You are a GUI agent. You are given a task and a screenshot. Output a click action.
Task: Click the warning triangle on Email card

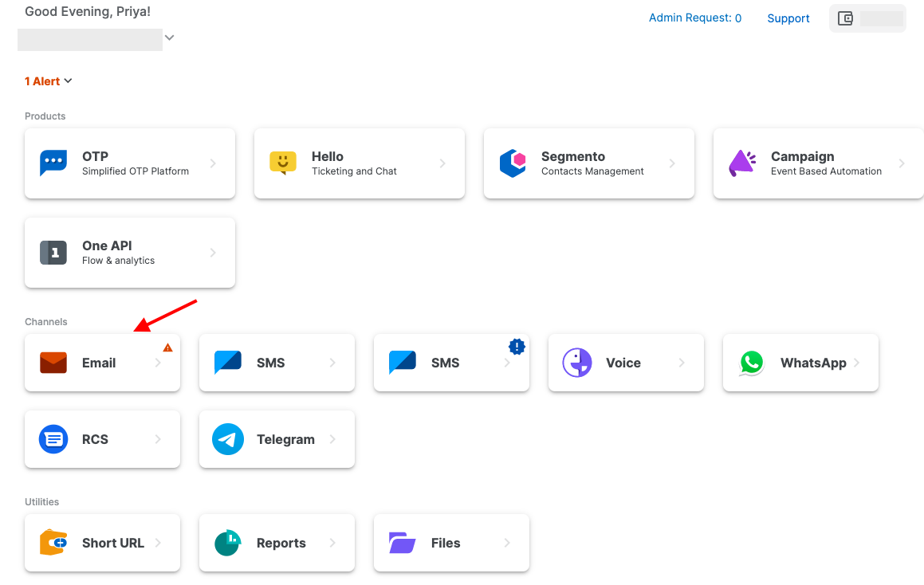(168, 347)
